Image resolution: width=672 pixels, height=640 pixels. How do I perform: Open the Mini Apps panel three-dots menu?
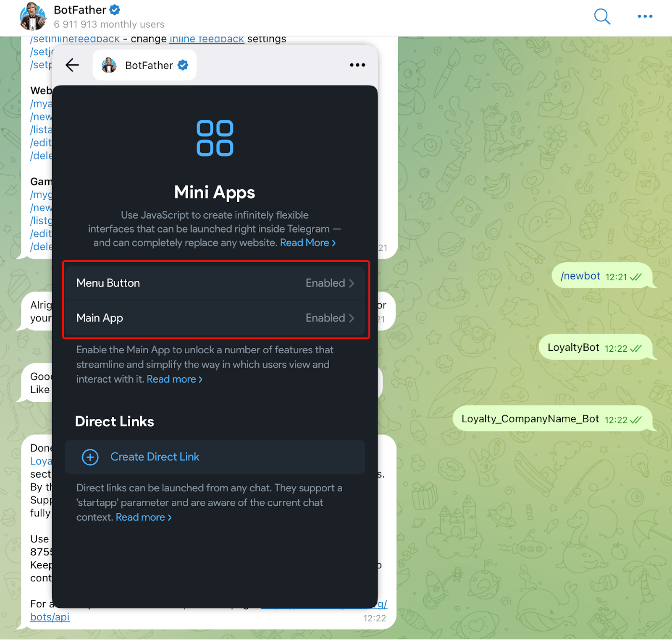point(357,65)
